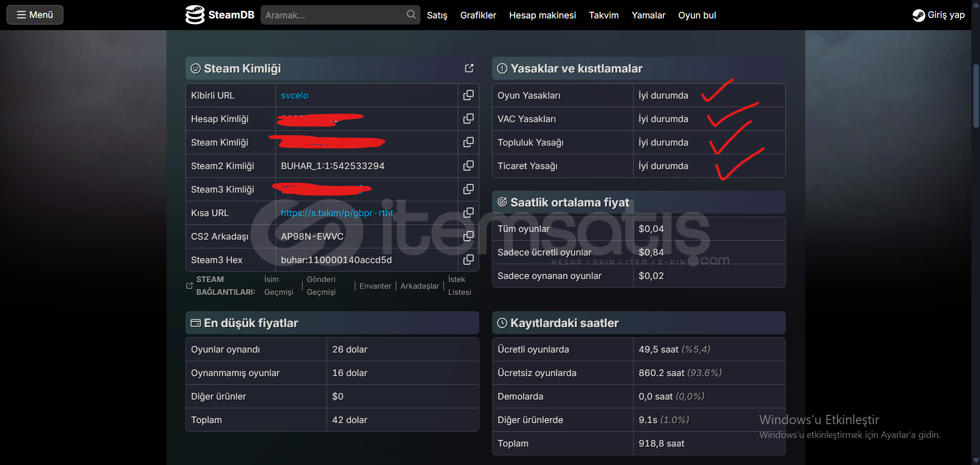Click the target icon beside Saatlik ortalama fiyat
The height and width of the screenshot is (465, 980).
coord(502,202)
